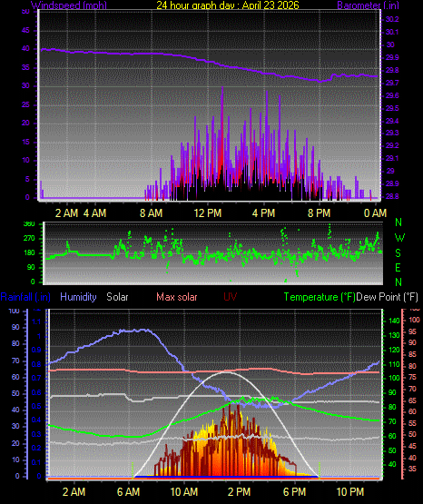
Task: Click the Solar legend label
Action: click(117, 297)
